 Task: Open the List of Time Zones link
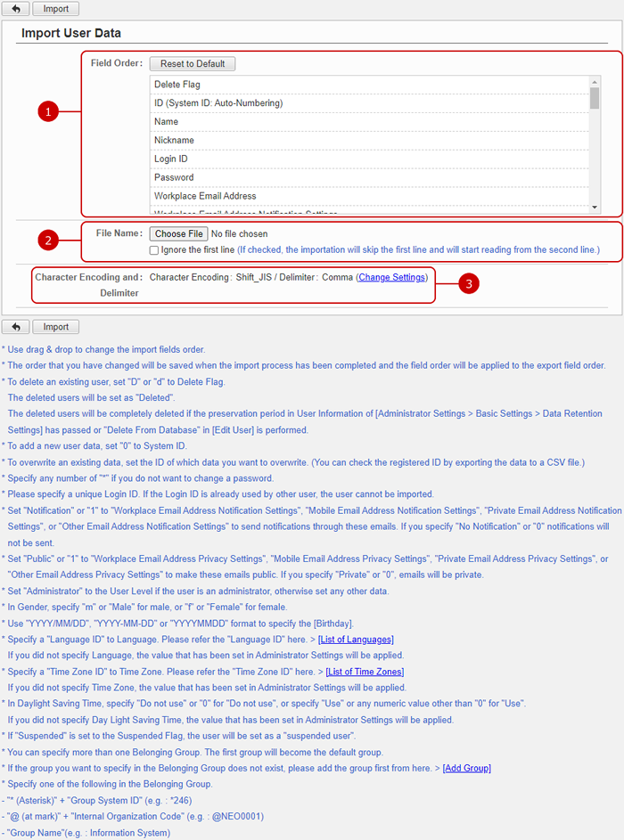pos(365,672)
